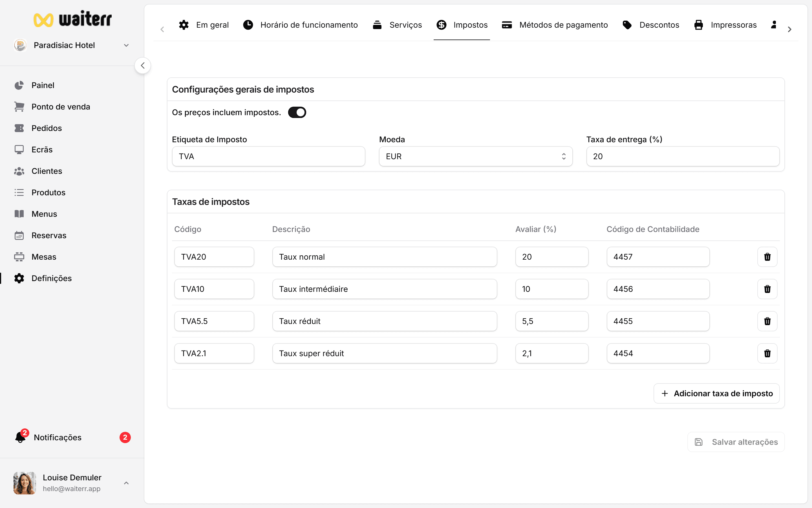This screenshot has height=508, width=812.
Task: Click the red notification count badge
Action: point(125,437)
